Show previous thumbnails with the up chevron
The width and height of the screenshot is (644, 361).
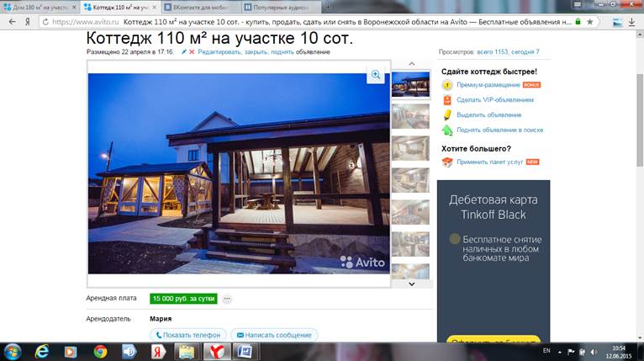pyautogui.click(x=411, y=64)
